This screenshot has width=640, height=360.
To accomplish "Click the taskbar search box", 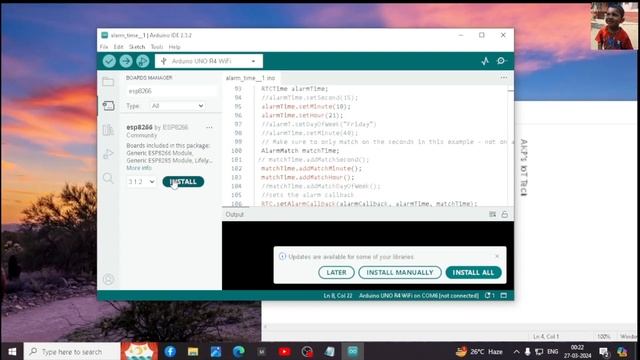I will pyautogui.click(x=72, y=351).
